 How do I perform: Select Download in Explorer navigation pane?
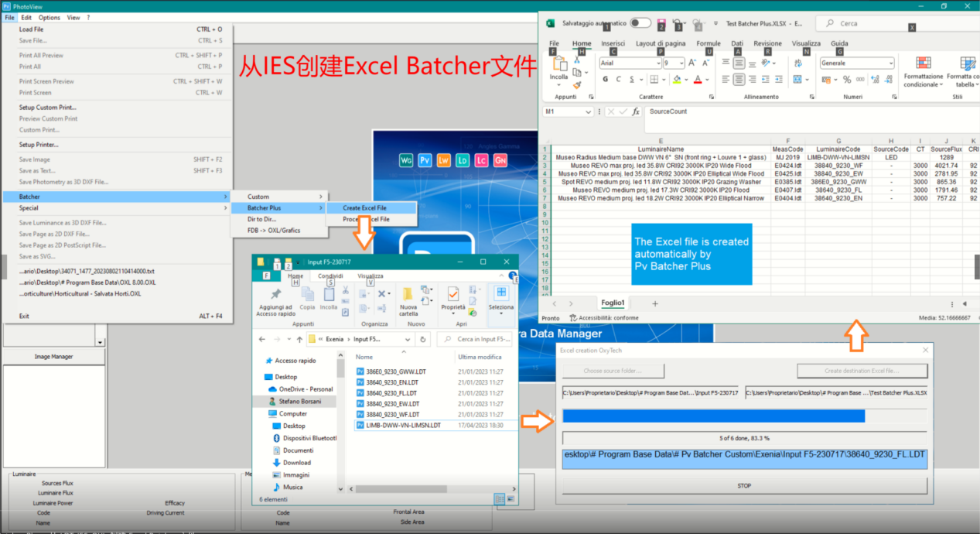click(x=297, y=463)
